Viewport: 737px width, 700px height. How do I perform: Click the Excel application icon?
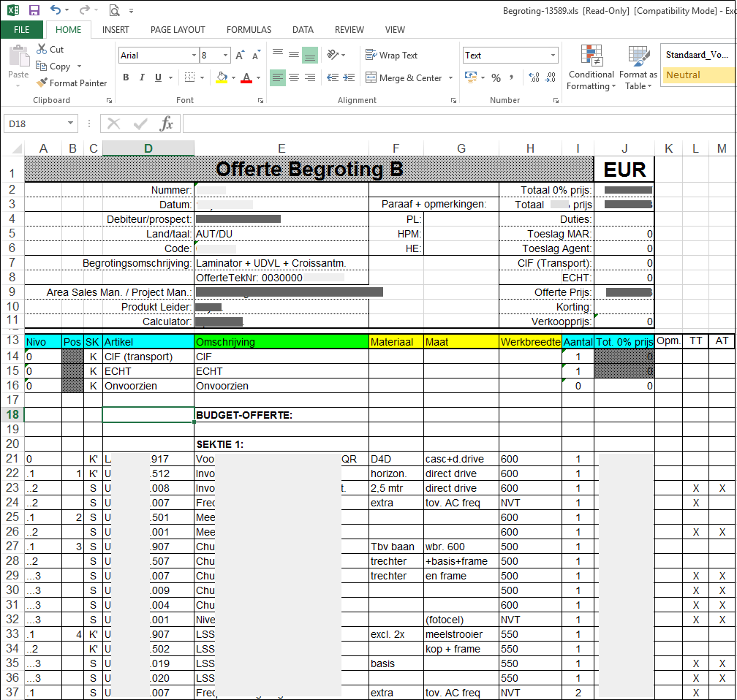(12, 10)
